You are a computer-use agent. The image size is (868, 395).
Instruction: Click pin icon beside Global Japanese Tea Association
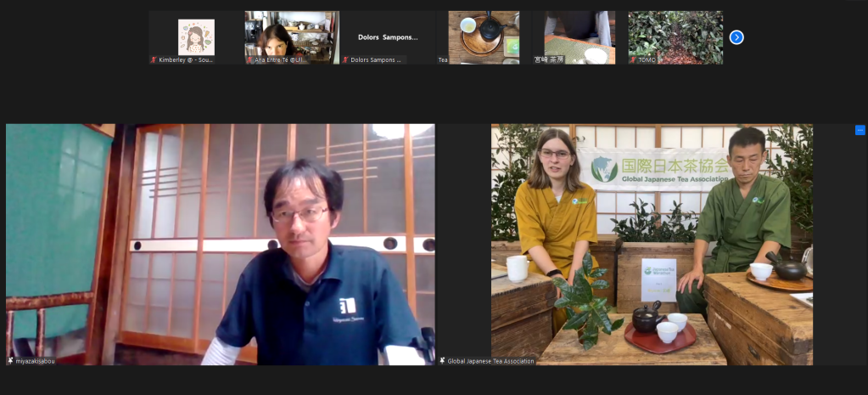442,361
